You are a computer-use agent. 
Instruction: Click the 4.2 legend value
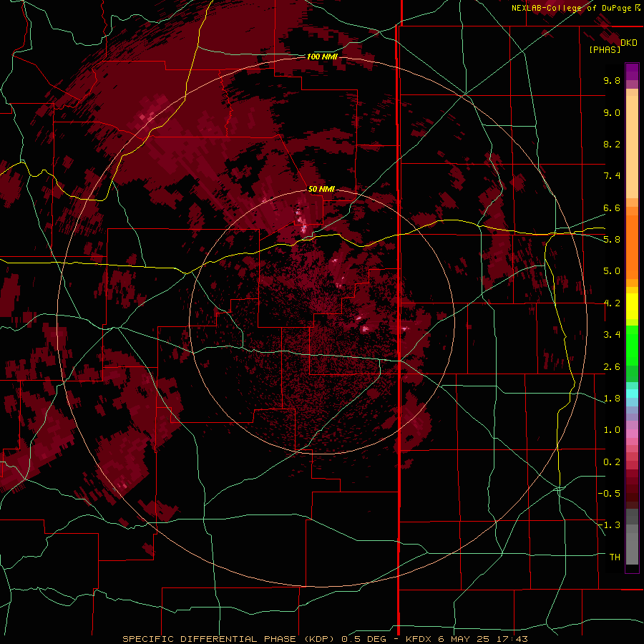click(x=612, y=303)
